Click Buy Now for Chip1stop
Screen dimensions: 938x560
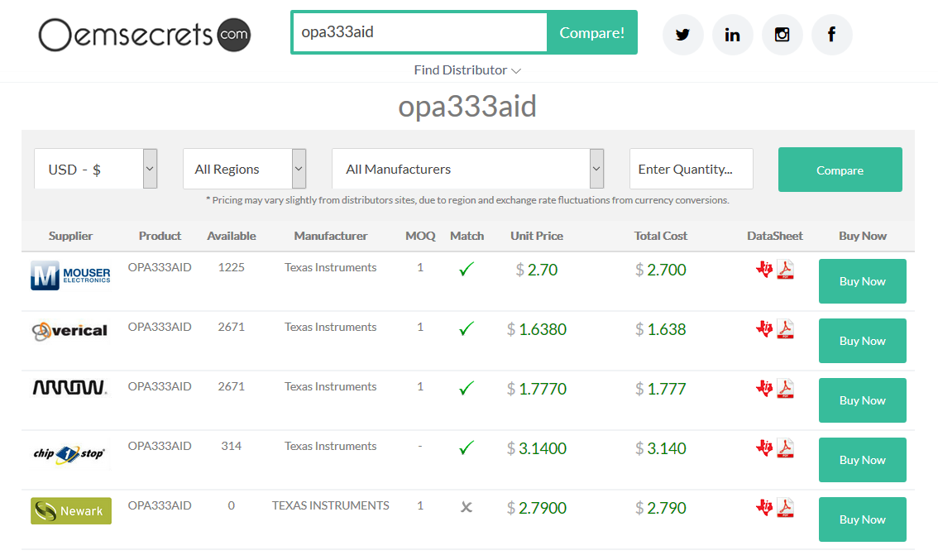pos(862,460)
